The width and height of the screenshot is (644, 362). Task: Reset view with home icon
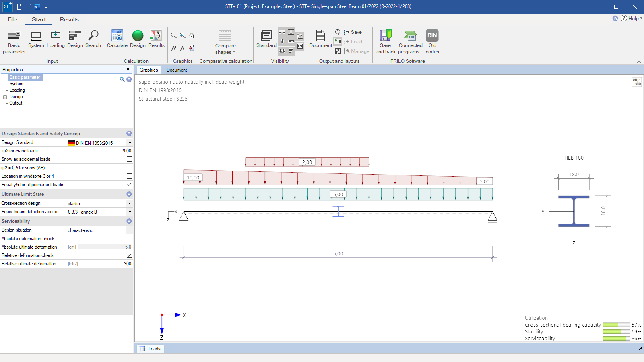tap(192, 35)
